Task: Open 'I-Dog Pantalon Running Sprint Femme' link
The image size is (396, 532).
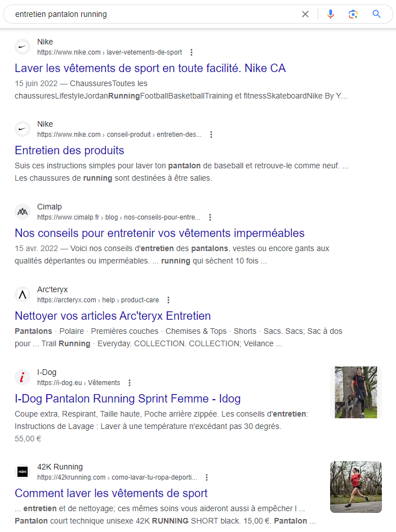Action: coord(128,399)
